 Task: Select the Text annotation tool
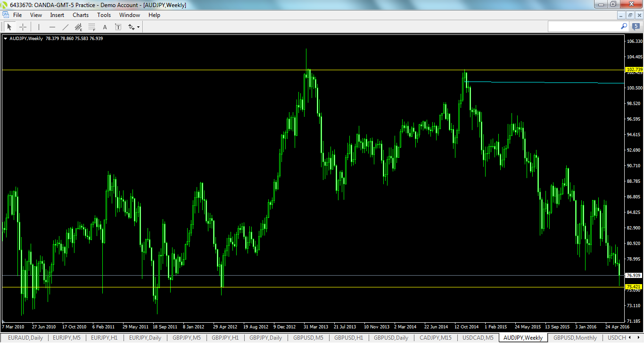(x=105, y=27)
